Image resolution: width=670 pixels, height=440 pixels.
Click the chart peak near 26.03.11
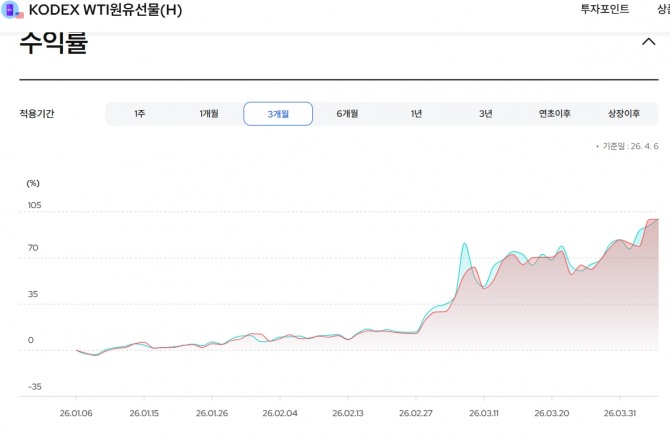click(465, 244)
